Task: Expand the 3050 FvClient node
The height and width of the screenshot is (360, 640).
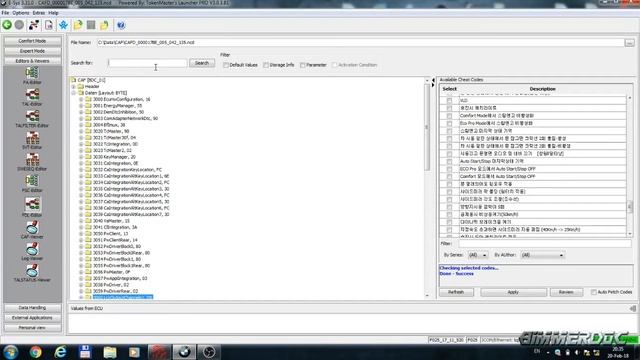Action: tap(81, 233)
